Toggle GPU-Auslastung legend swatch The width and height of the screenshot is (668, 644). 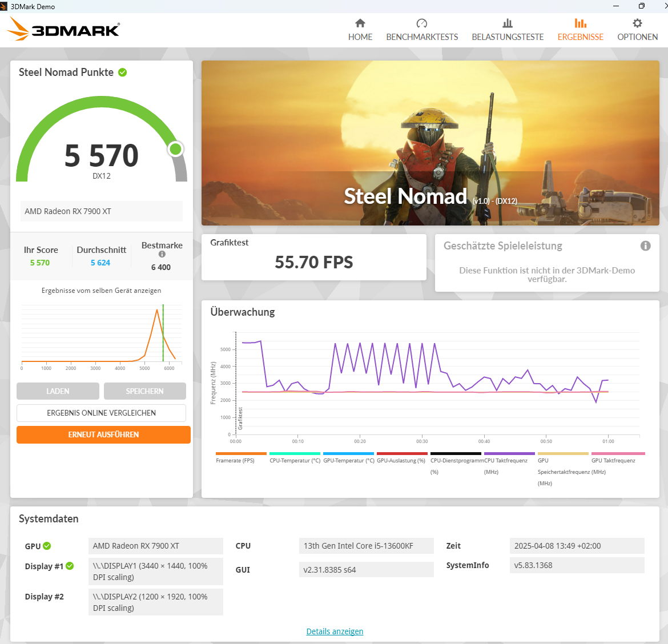(402, 454)
